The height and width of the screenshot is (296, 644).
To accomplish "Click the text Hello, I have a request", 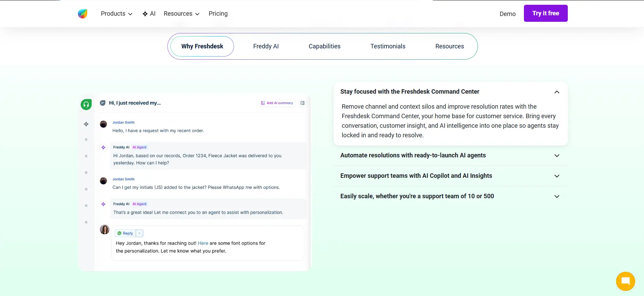I will (x=158, y=131).
